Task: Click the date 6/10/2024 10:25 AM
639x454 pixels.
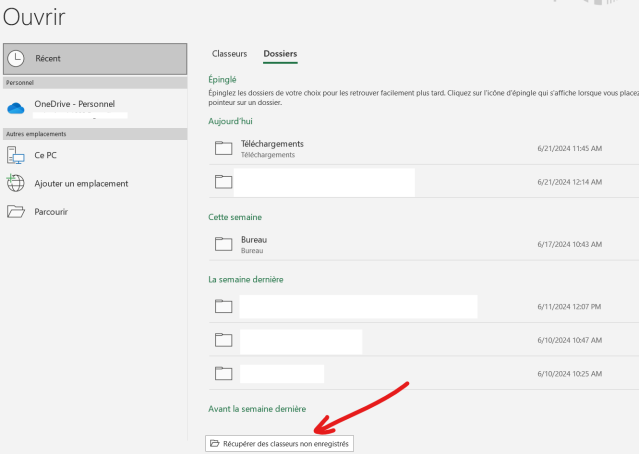Action: 570,374
